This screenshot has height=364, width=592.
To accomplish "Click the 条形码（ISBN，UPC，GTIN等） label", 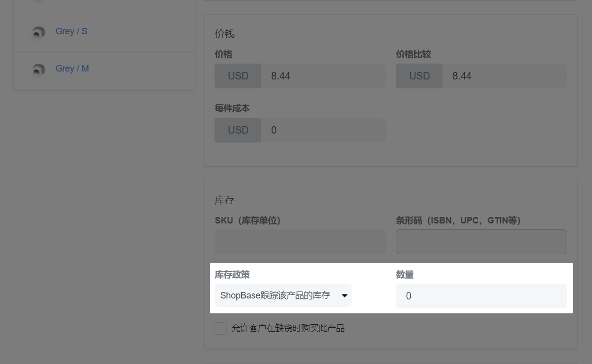I will [x=458, y=220].
